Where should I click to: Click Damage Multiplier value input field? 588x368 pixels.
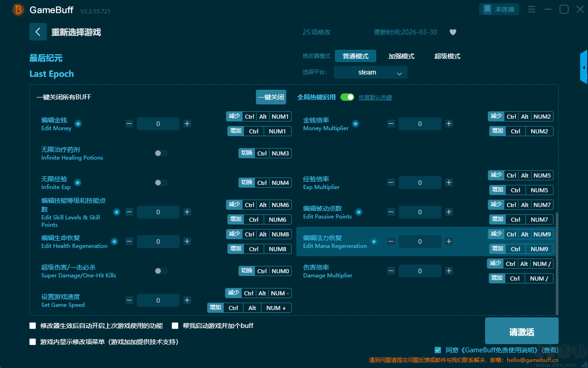pyautogui.click(x=420, y=271)
